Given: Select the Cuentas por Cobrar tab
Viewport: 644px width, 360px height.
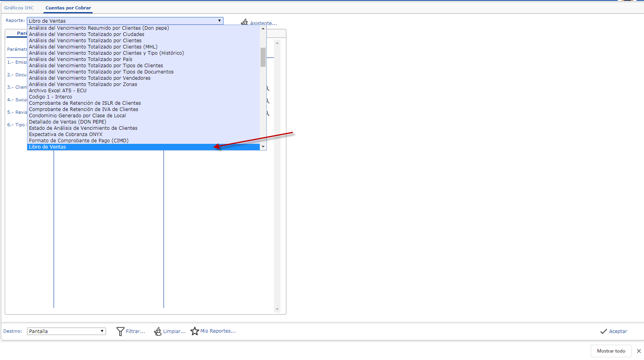Looking at the screenshot, I should point(68,8).
